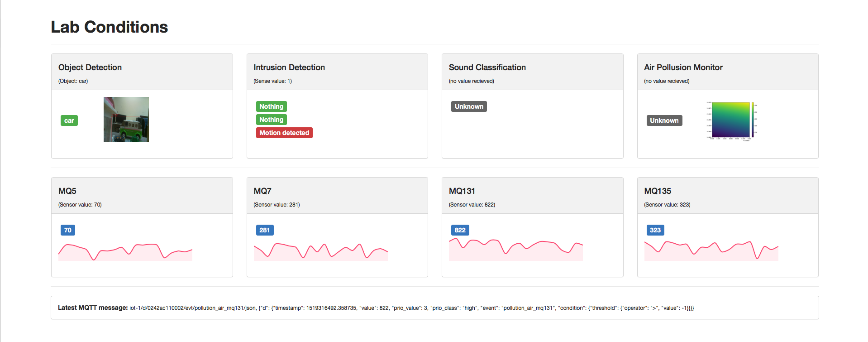Click the green car label badge
This screenshot has height=342, width=868.
pos(69,120)
